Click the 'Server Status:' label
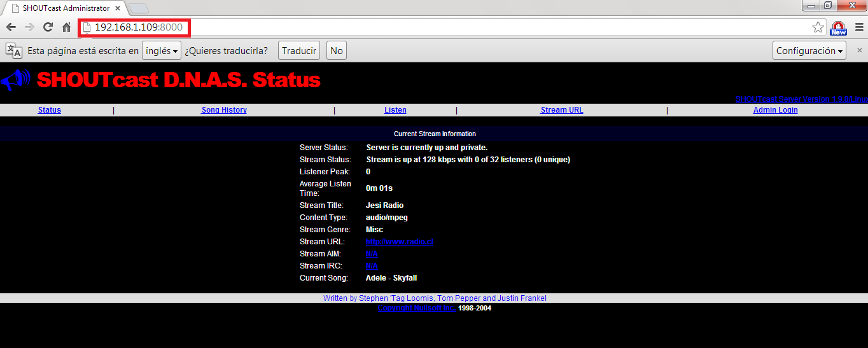 324,148
